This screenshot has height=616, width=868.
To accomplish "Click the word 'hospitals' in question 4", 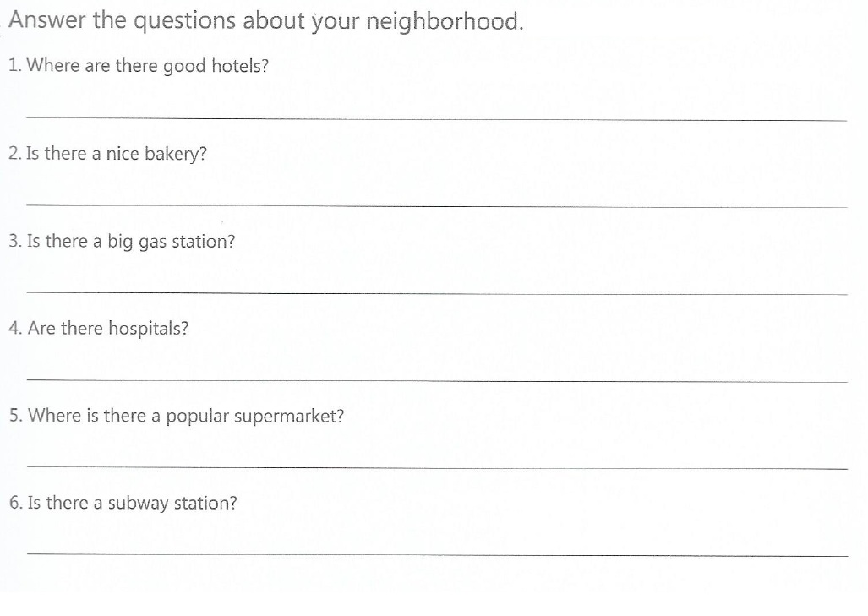I will coord(149,329).
